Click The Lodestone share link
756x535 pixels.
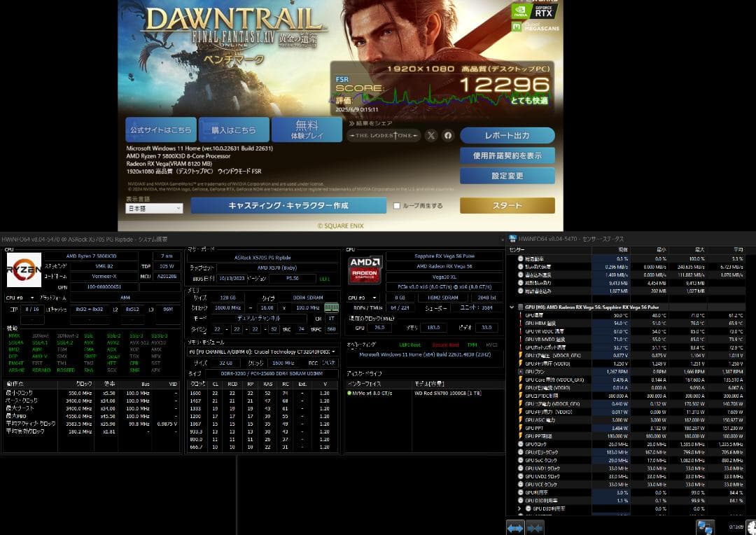click(x=384, y=135)
